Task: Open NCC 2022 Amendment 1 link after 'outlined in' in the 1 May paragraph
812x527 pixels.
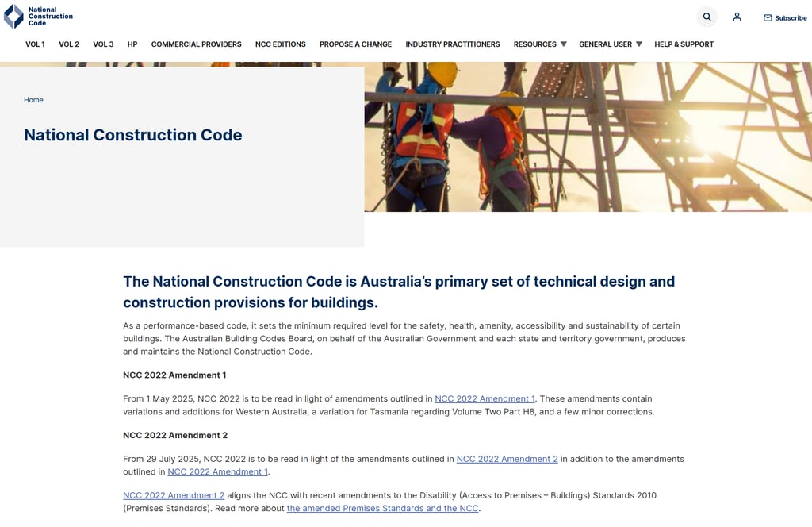Action: [485, 398]
